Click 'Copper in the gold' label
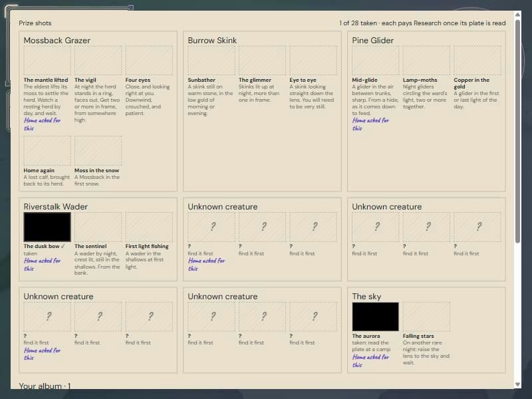Screen dimensions: 532x399 [x=471, y=83]
